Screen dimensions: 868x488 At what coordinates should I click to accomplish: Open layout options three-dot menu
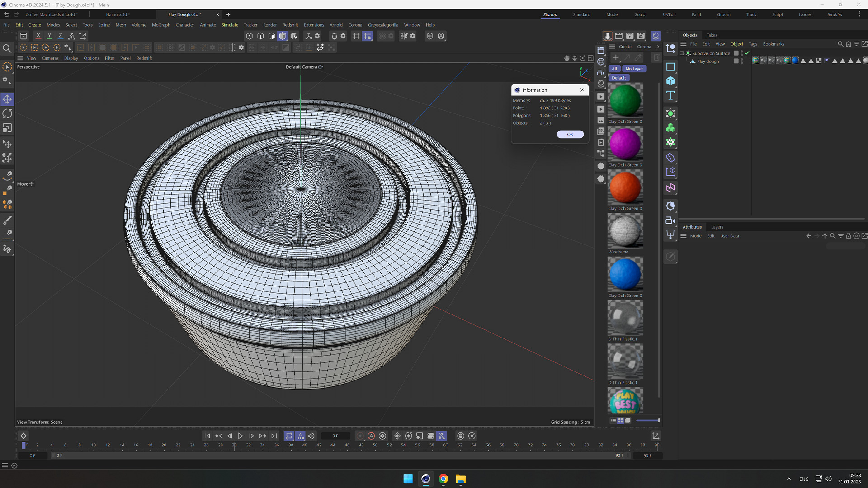coord(859,14)
